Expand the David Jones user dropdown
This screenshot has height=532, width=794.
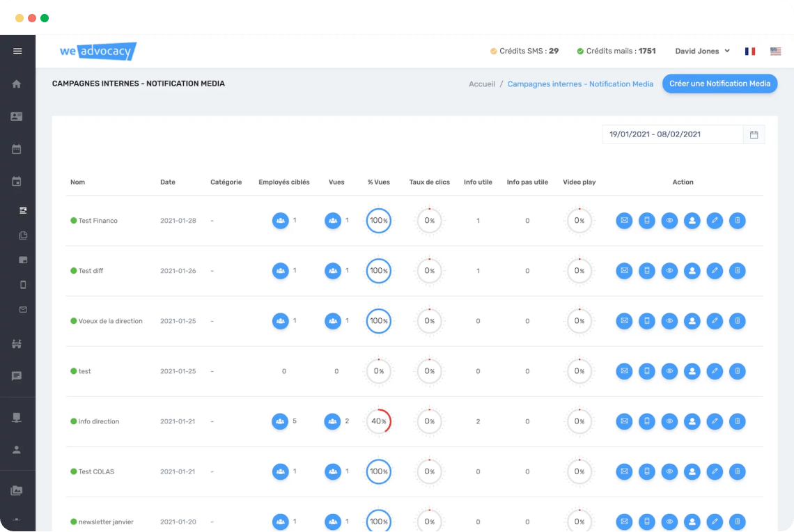click(x=702, y=51)
